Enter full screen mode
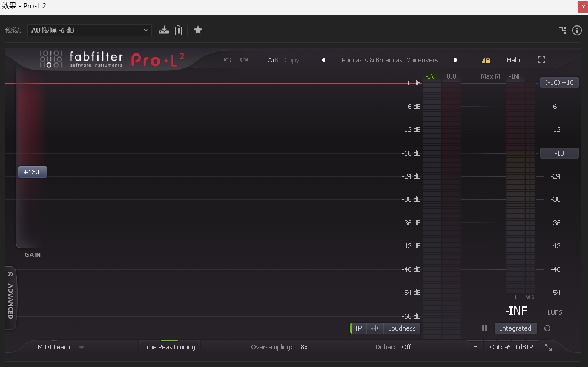588x367 pixels. coord(541,60)
